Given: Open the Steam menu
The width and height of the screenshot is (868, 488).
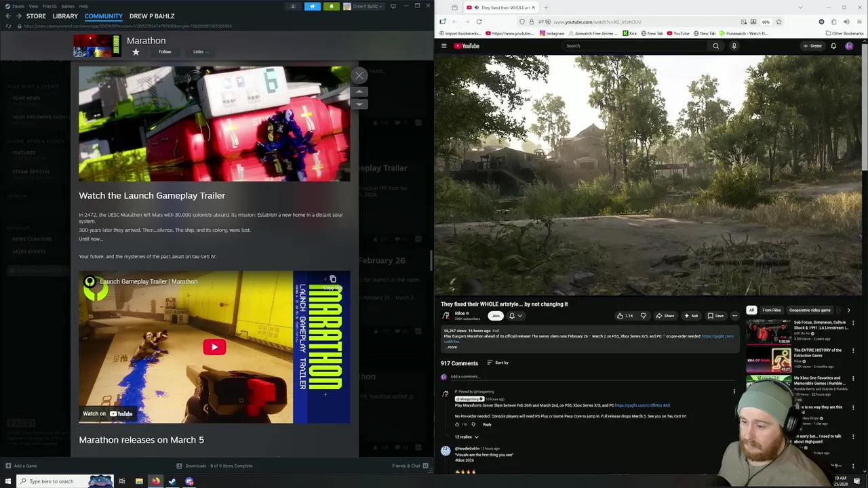Looking at the screenshot, I should pos(18,6).
